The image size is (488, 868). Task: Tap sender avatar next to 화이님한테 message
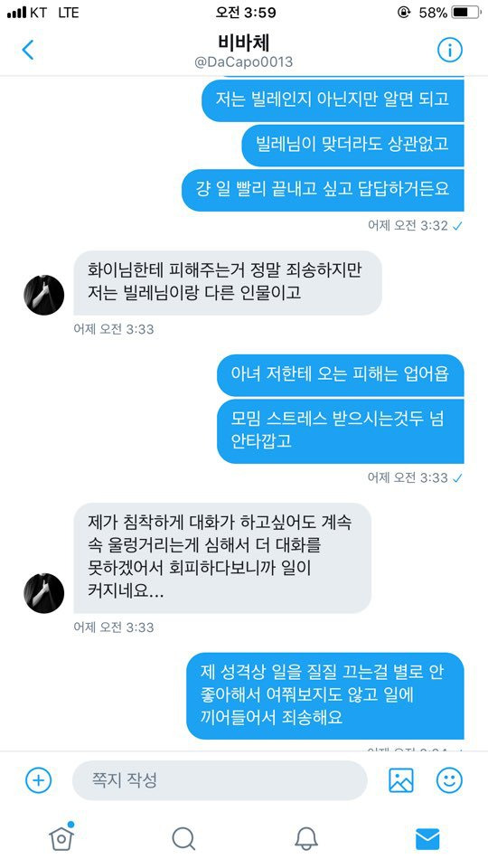point(44,295)
